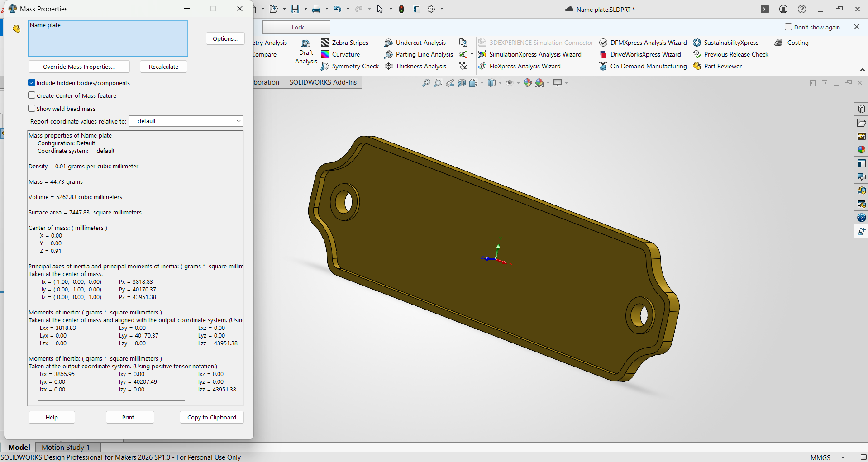Click the Name plate selection box

pos(108,38)
